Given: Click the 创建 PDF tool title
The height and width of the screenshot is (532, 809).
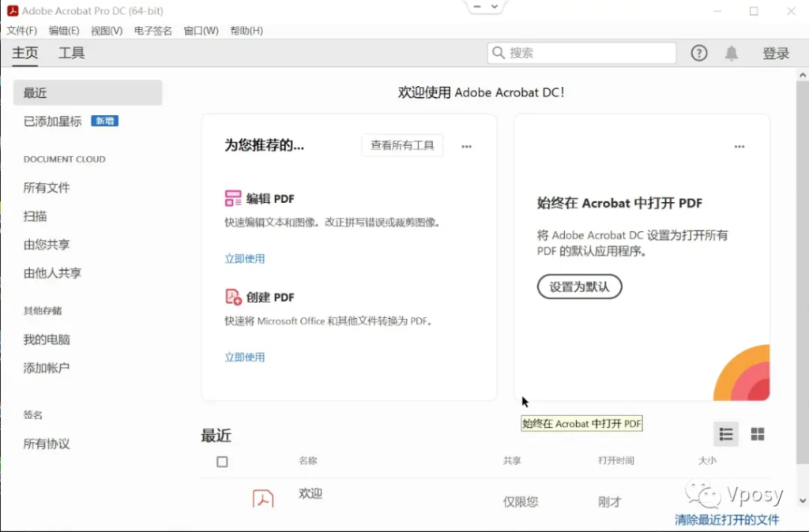Looking at the screenshot, I should [270, 297].
